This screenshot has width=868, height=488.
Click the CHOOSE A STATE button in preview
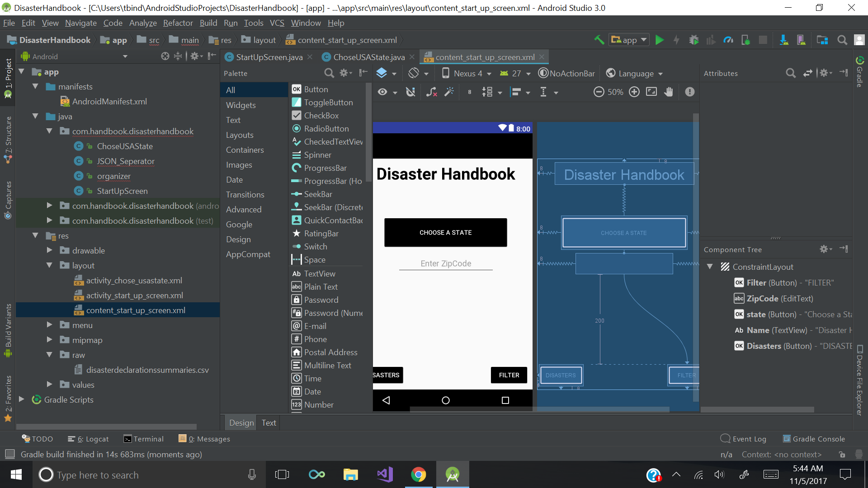[445, 232]
